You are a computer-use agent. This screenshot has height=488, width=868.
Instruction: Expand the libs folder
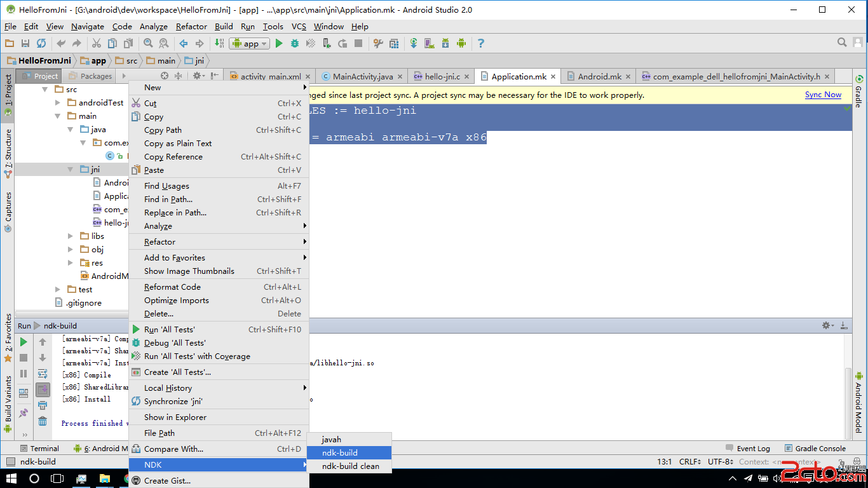[x=71, y=236]
